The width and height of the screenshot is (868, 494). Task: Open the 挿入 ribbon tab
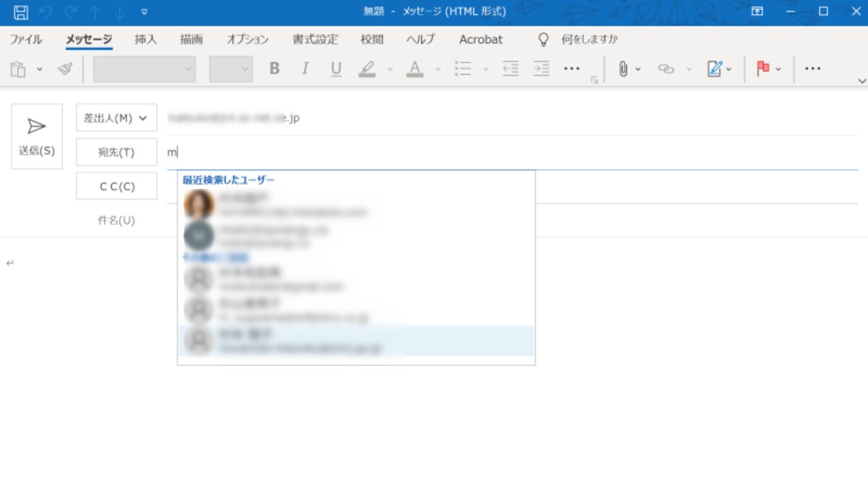(x=145, y=39)
